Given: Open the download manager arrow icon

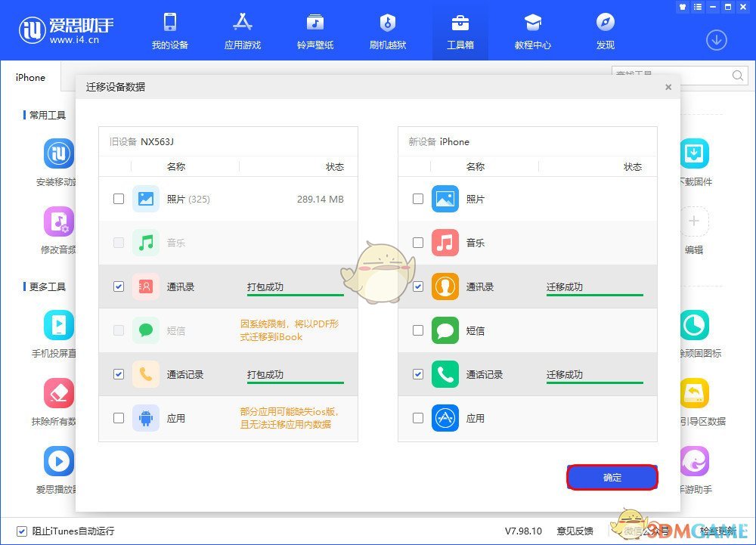Looking at the screenshot, I should pyautogui.click(x=717, y=40).
